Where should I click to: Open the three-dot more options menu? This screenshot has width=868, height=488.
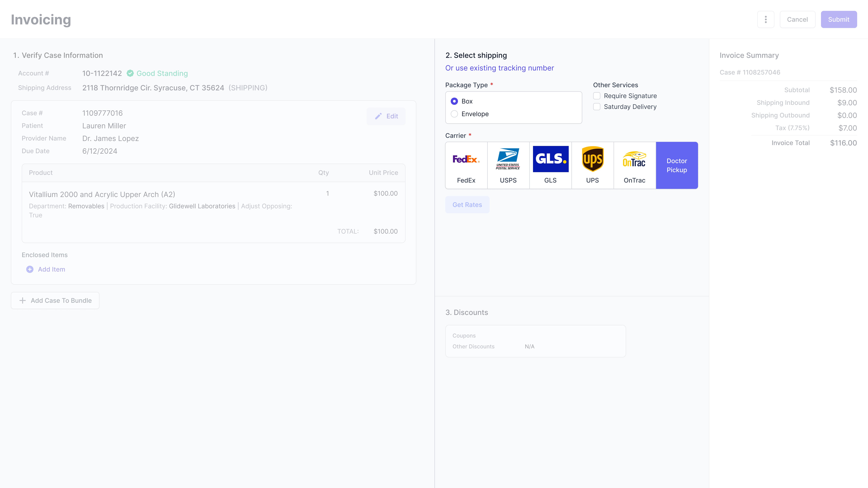click(766, 20)
